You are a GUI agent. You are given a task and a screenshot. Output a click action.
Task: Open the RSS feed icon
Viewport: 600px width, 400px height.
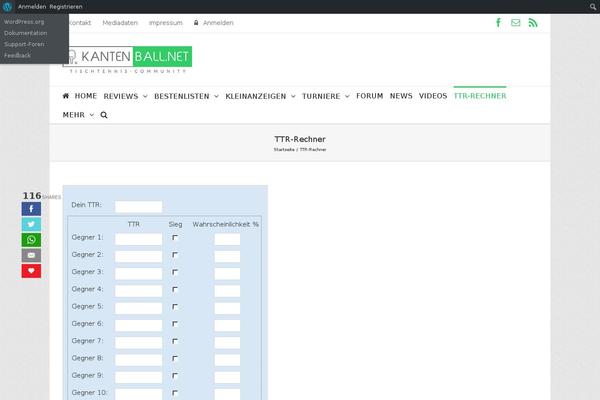click(533, 23)
